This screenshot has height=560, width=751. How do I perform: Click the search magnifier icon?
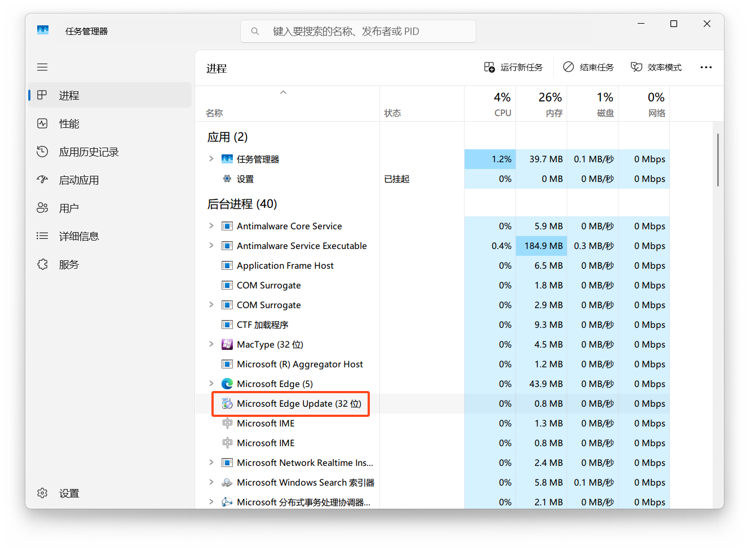[x=255, y=31]
